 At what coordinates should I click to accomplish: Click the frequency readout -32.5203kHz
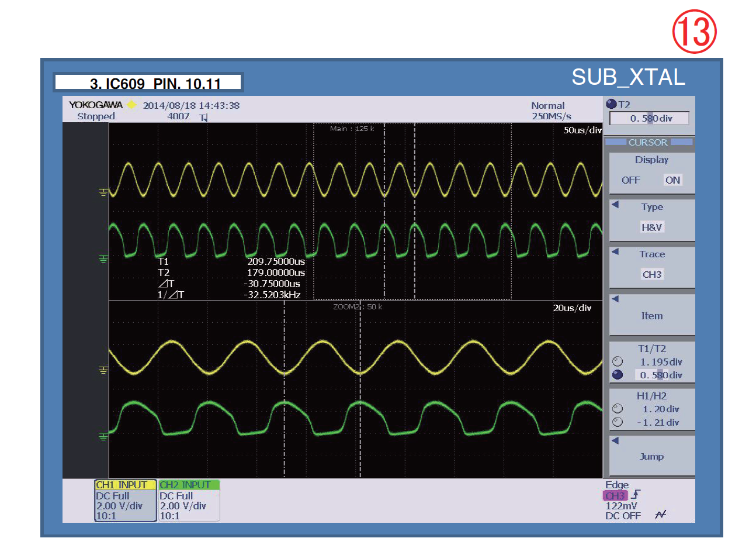[x=272, y=295]
